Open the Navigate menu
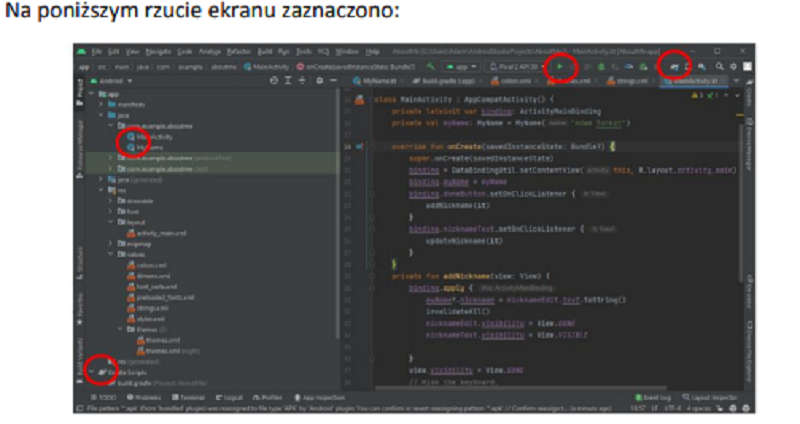Screen dimensions: 800x424 158,52
